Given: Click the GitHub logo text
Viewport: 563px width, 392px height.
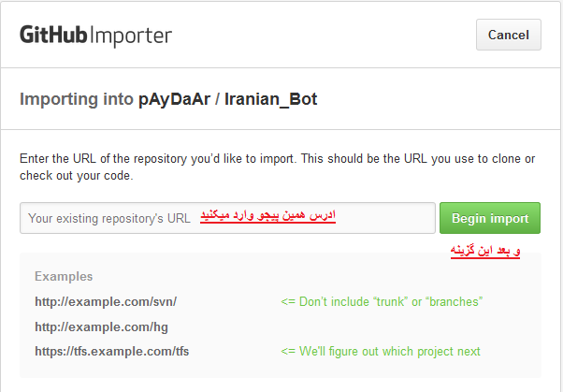Looking at the screenshot, I should click(56, 36).
